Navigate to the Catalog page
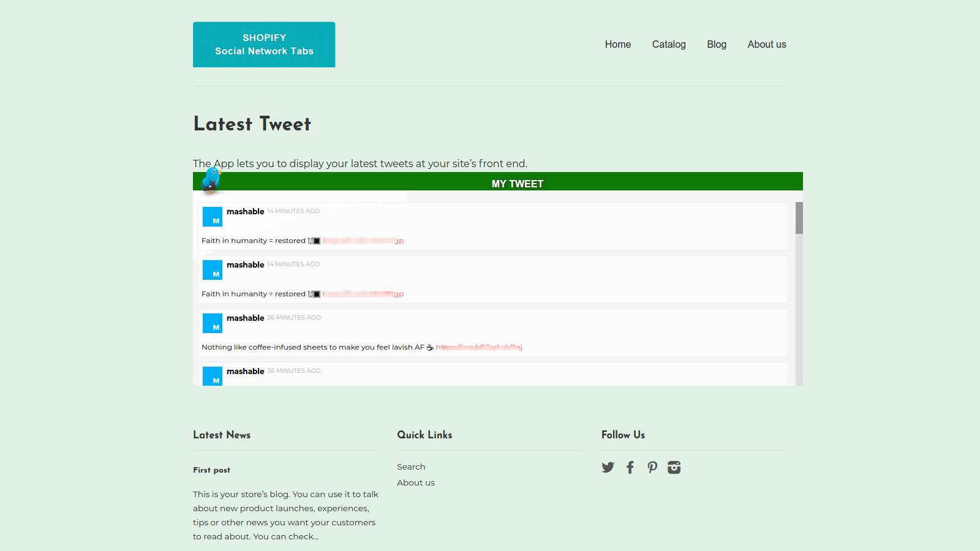Image resolution: width=980 pixels, height=551 pixels. click(669, 44)
